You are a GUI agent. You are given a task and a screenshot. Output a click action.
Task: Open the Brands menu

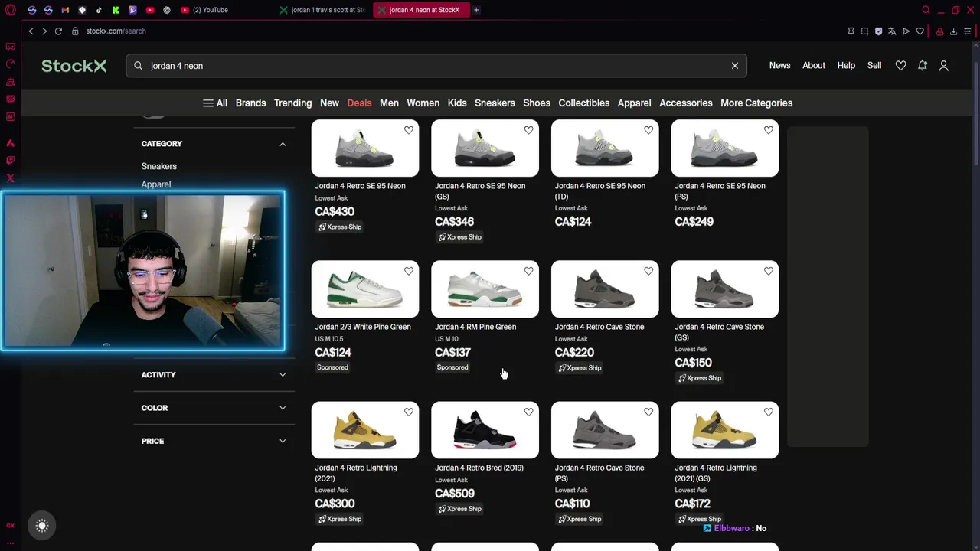click(250, 103)
